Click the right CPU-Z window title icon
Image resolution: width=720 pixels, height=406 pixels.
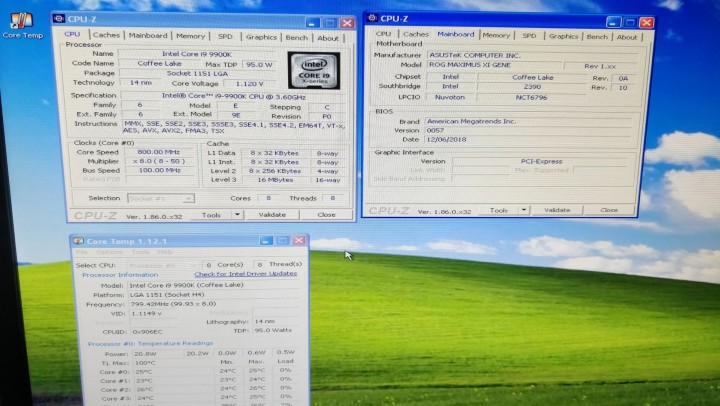(372, 18)
